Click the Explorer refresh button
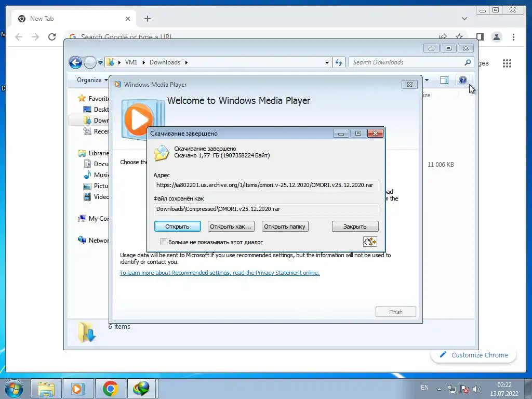532x399 pixels. (x=339, y=62)
